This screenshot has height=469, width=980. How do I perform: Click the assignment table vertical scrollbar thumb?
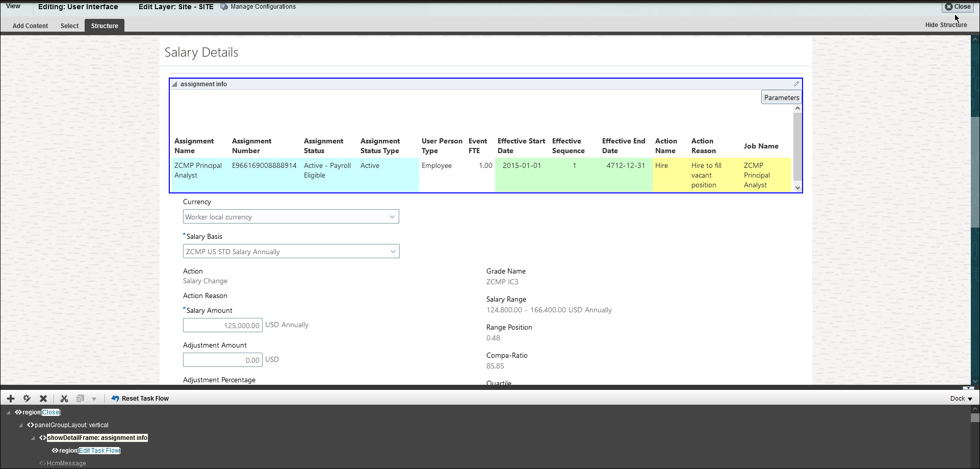point(797,145)
